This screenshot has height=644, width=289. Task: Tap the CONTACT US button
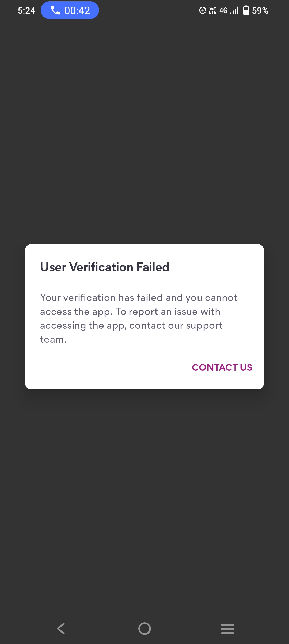(222, 367)
